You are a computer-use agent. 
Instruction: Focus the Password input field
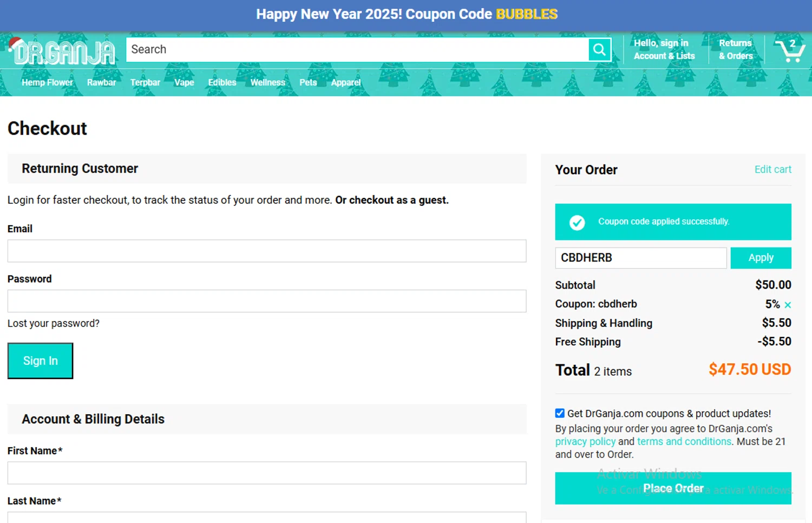pos(267,301)
